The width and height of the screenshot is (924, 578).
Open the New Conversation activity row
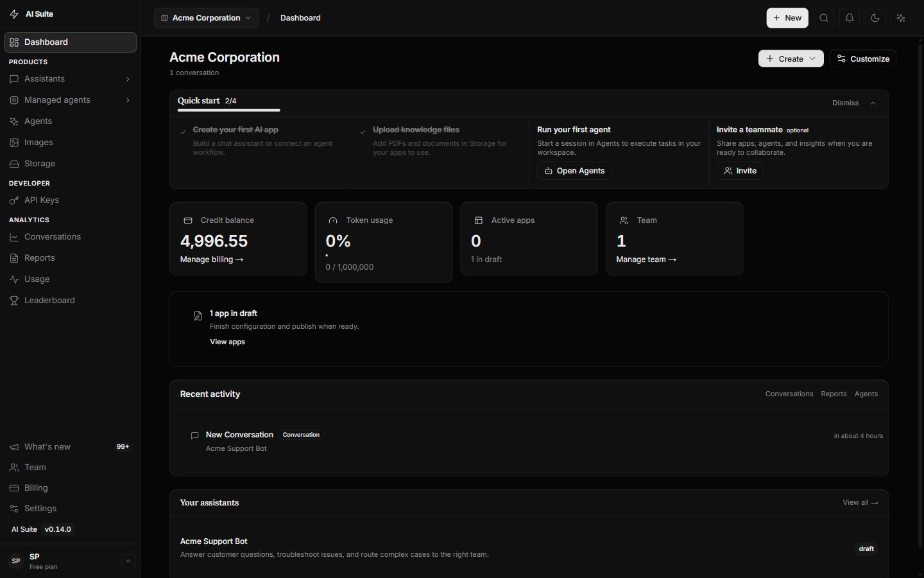point(529,442)
